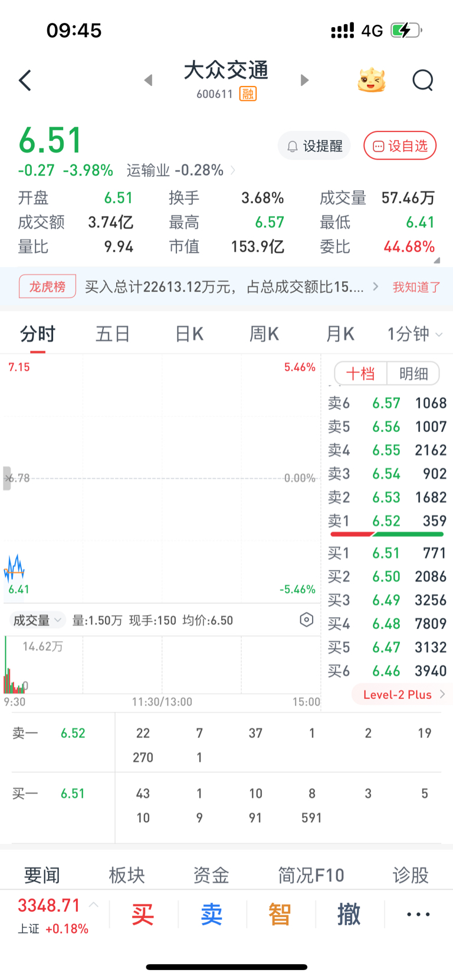Select 卖3 price 6.54 row
This screenshot has height=980, width=453.
pos(387,474)
